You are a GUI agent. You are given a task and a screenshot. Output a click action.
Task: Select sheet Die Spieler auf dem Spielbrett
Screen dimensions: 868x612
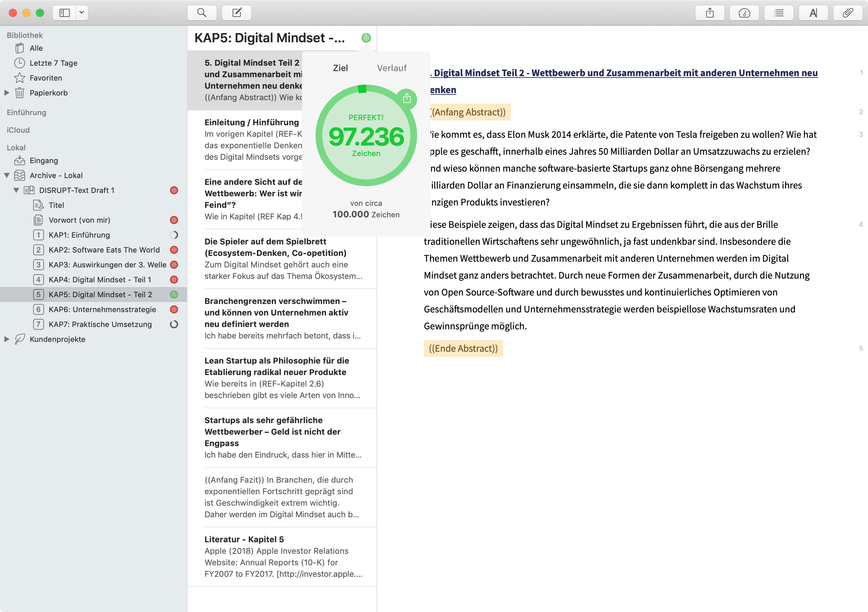point(282,259)
